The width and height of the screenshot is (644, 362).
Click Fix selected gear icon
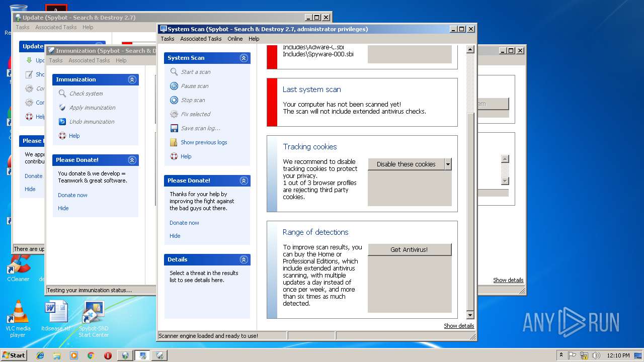(x=174, y=114)
